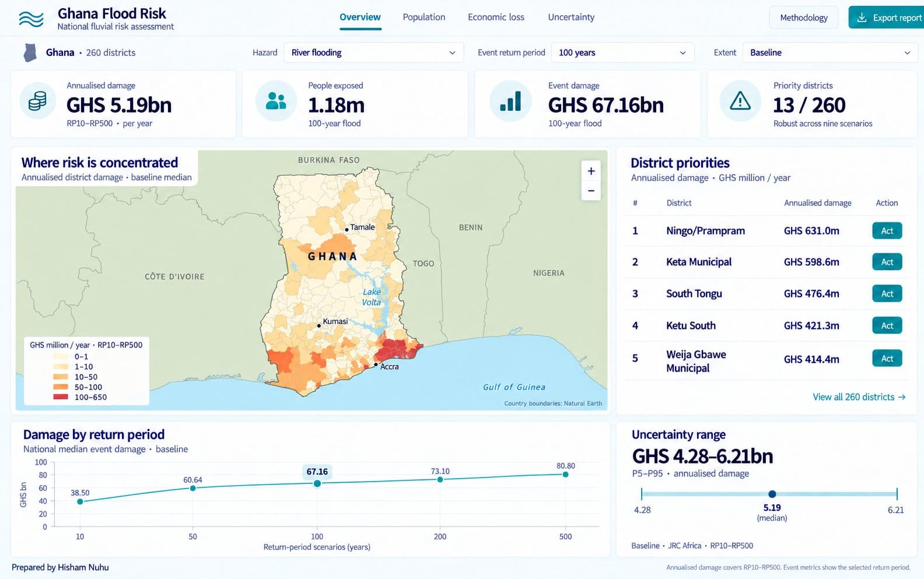
Task: Open the Hazard River flooding dropdown
Action: pos(373,52)
